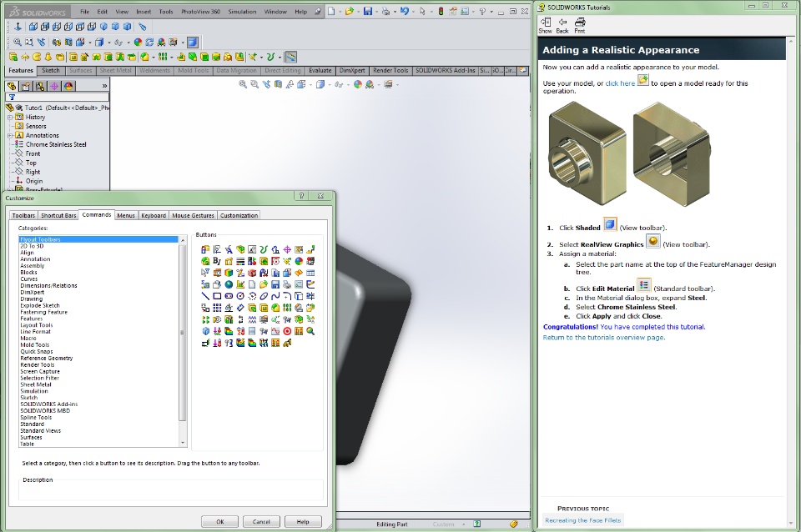
Task: Click the blue globe icon in Buttons grid
Action: (229, 284)
